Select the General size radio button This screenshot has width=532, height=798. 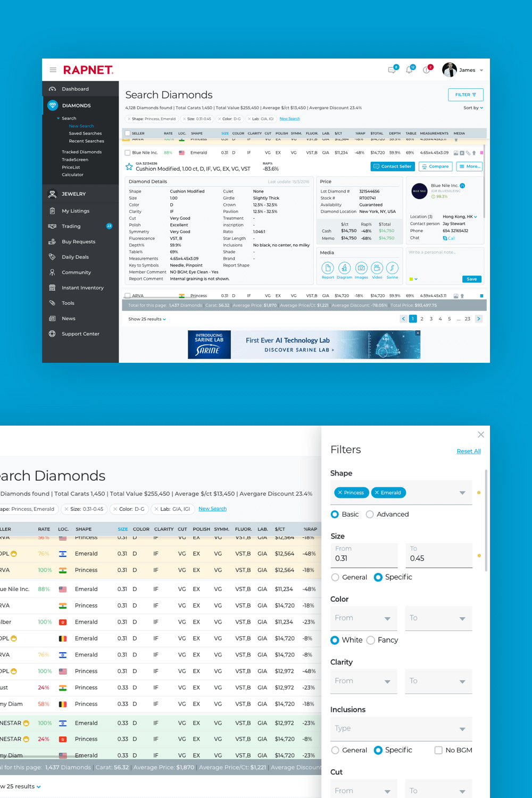coord(335,577)
